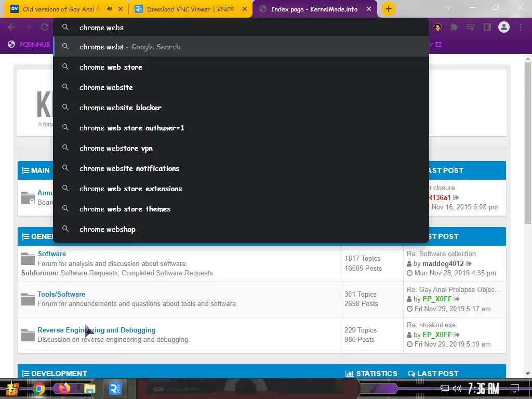Switch to Old versions tab
This screenshot has width=532, height=399.
(61, 9)
